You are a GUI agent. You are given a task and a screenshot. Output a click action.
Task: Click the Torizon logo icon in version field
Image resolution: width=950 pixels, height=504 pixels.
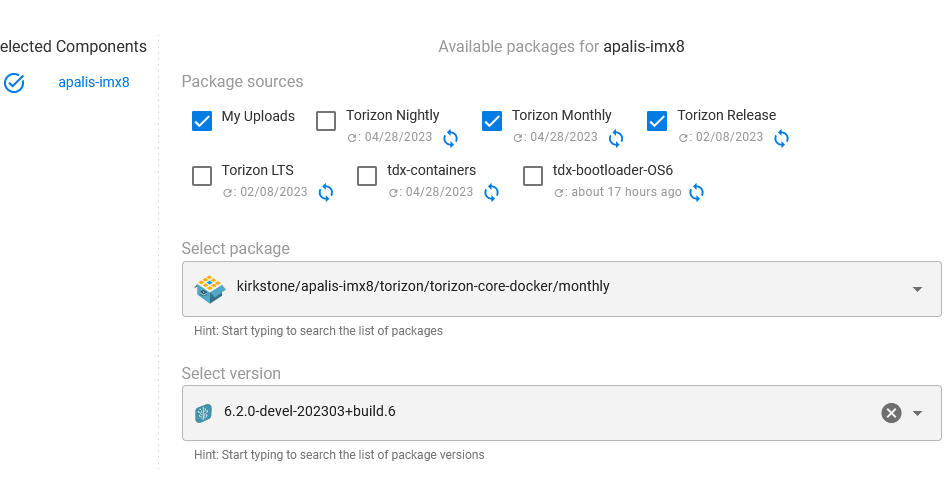click(203, 413)
